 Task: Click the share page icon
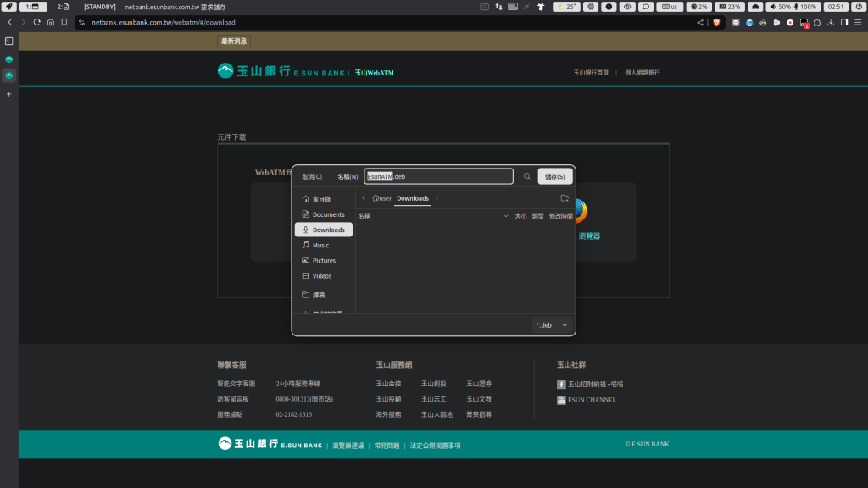[x=700, y=23]
